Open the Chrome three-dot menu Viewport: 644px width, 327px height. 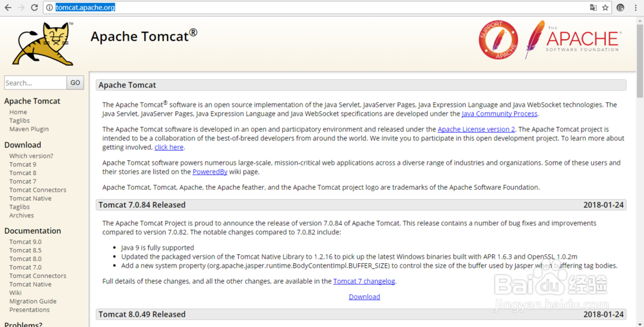[636, 7]
